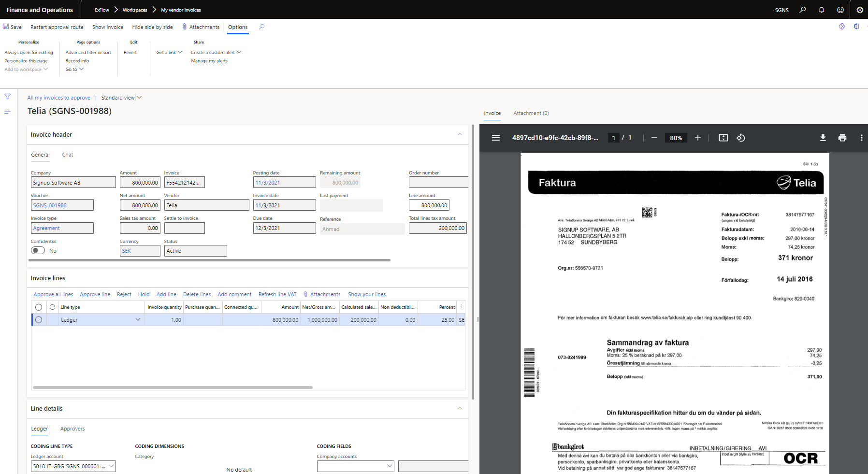Open All my invoices to approve link
The width and height of the screenshot is (868, 474).
coord(58,98)
